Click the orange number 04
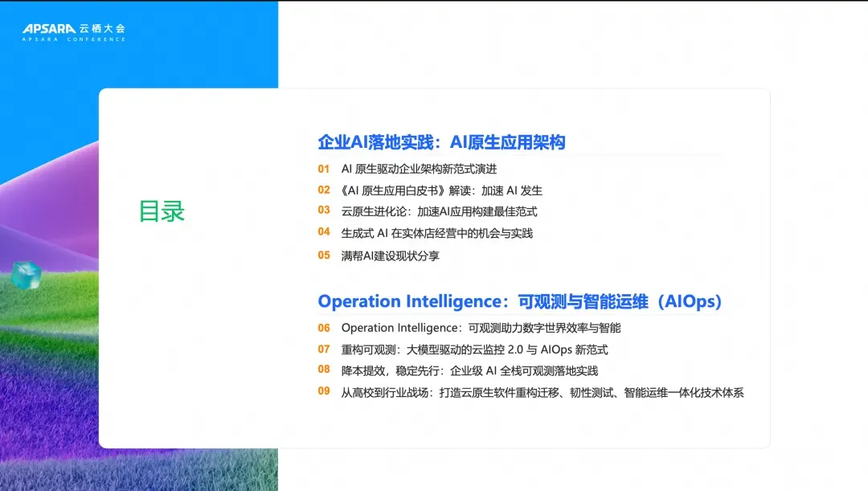 [324, 232]
